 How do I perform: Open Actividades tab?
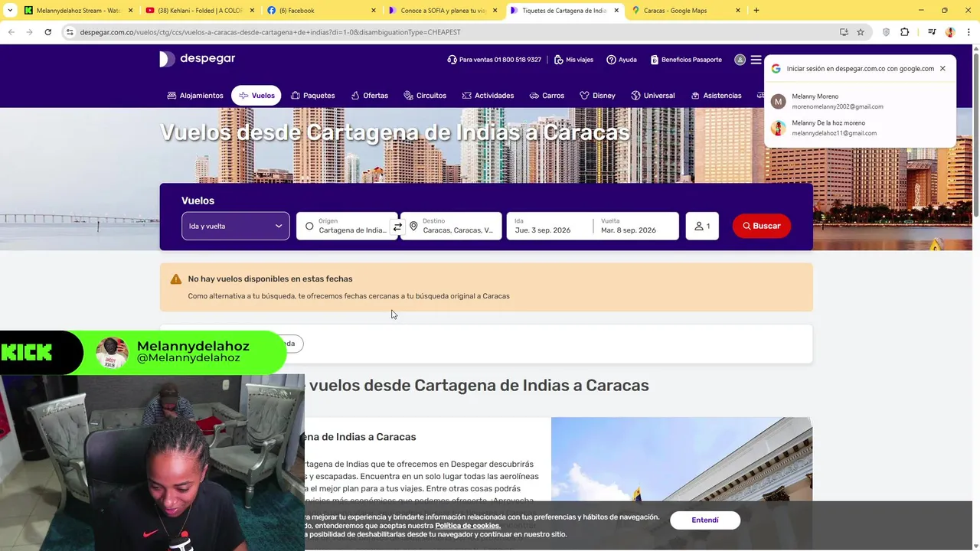pyautogui.click(x=488, y=96)
